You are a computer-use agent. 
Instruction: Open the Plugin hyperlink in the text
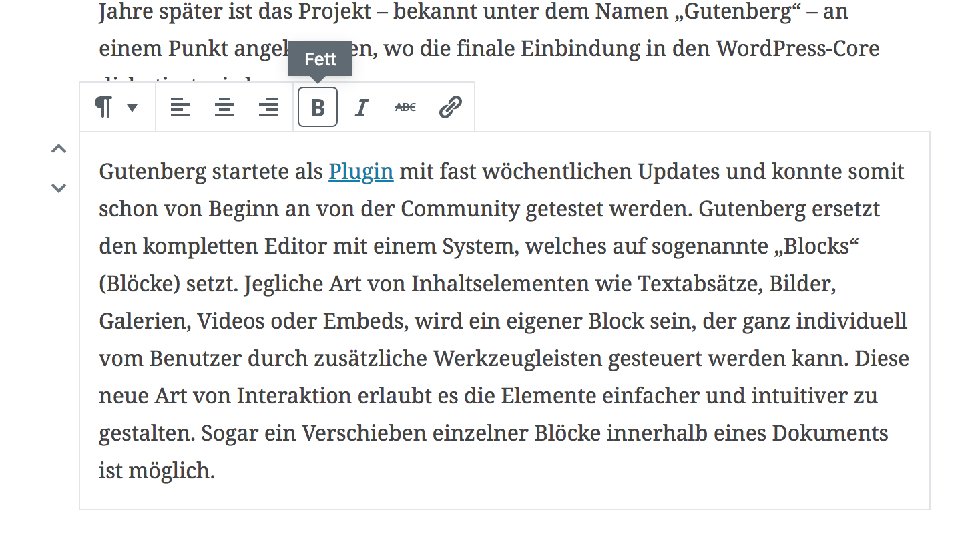click(x=360, y=172)
